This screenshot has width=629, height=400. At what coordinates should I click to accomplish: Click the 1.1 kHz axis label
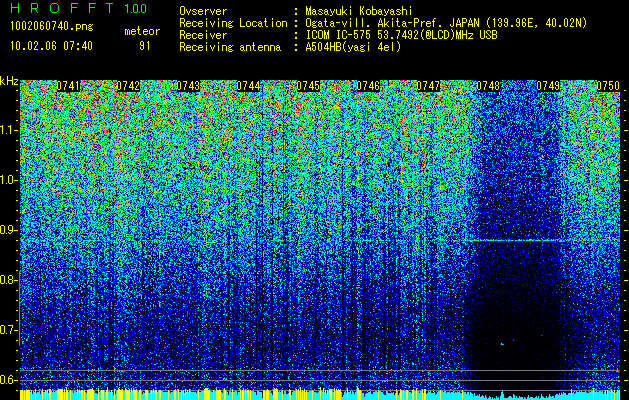[8, 130]
